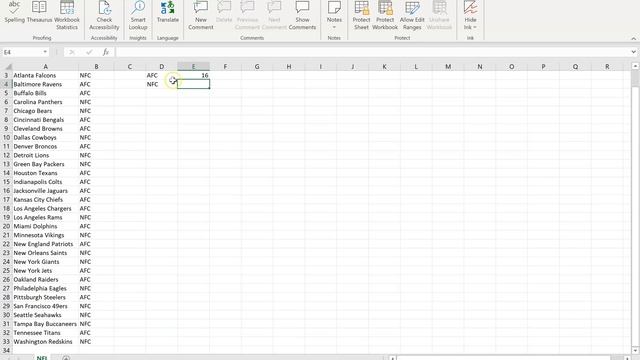This screenshot has width=640, height=360.
Task: Select column A header
Action: click(x=45, y=67)
